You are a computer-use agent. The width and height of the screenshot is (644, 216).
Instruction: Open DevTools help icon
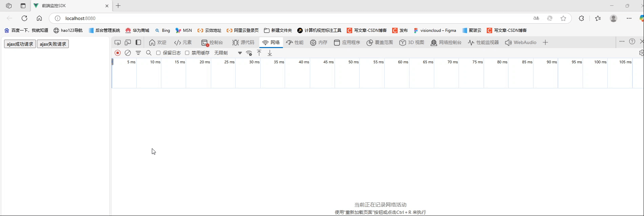pyautogui.click(x=632, y=41)
